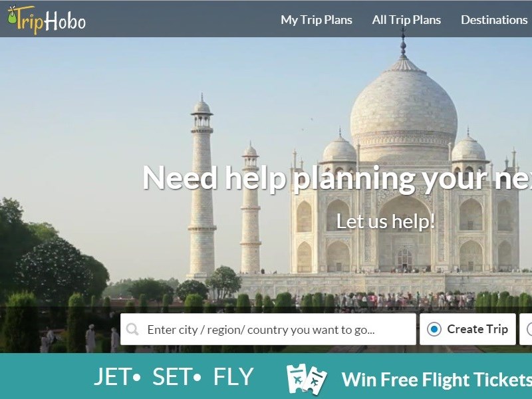The width and height of the screenshot is (532, 399).
Task: Open the TripHobo logo home link
Action: [47, 19]
